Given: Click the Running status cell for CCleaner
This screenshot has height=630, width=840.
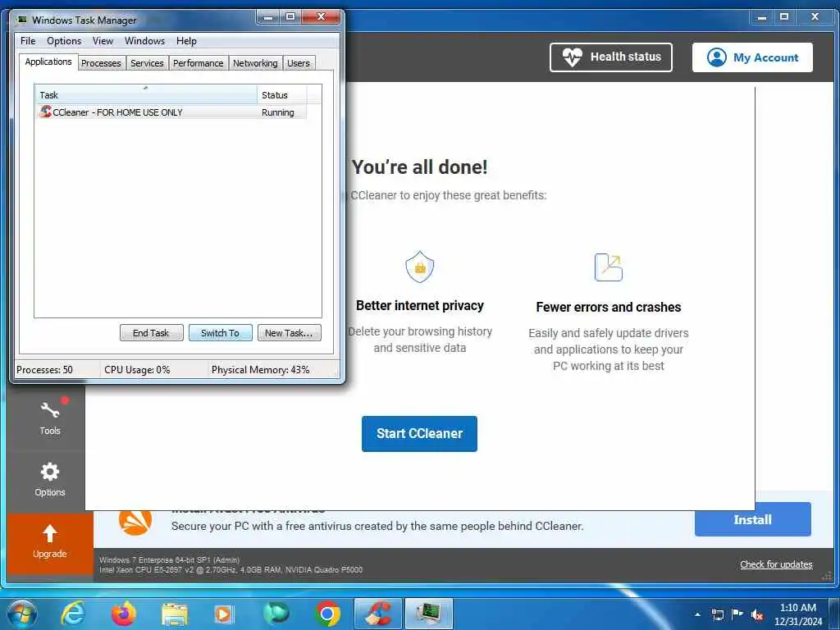Looking at the screenshot, I should coord(278,112).
